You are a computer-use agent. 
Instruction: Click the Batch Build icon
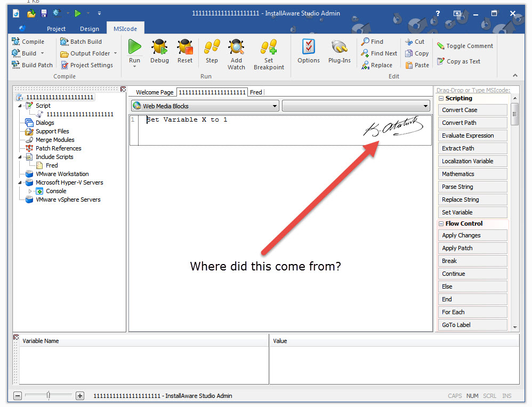click(64, 42)
